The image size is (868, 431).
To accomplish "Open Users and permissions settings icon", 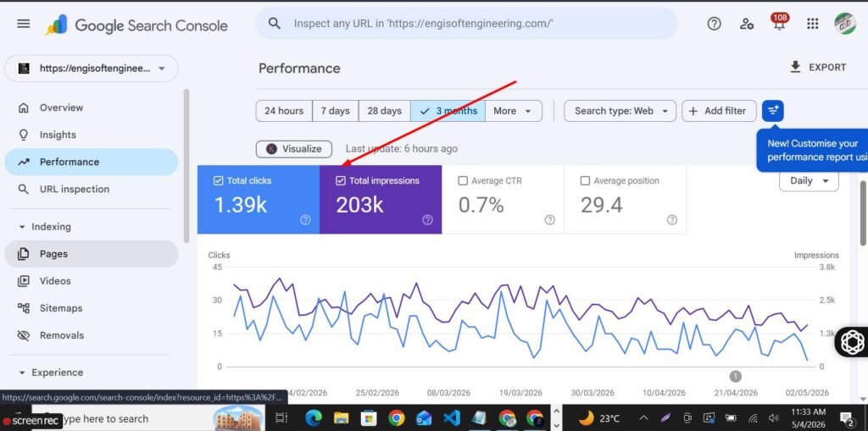I will tap(746, 24).
